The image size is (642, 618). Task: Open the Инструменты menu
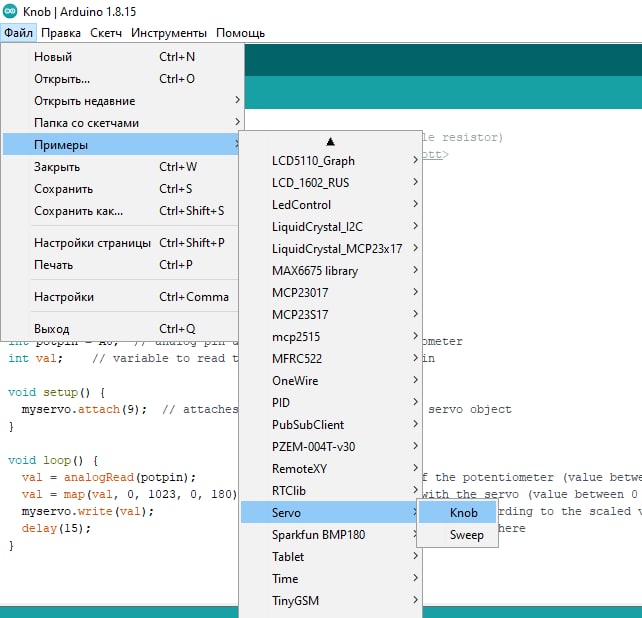(168, 33)
